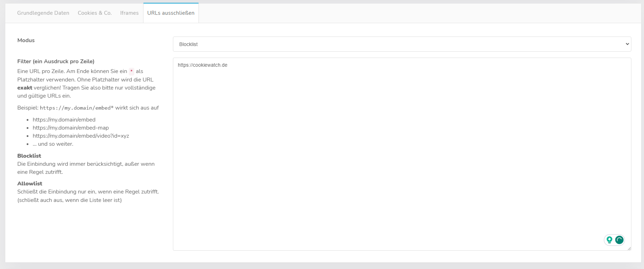Click the chevron arrow of the Modus select
Image resolution: width=644 pixels, height=269 pixels.
[x=627, y=44]
